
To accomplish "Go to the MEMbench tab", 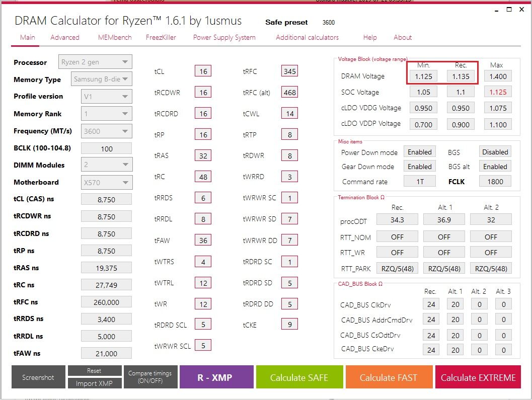I will tap(115, 37).
